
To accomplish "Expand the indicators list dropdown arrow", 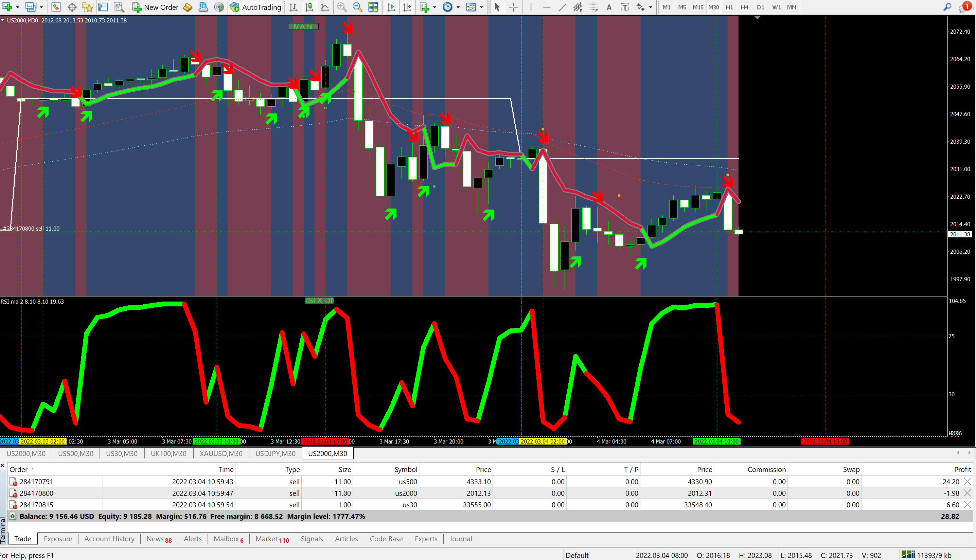I will 434,7.
